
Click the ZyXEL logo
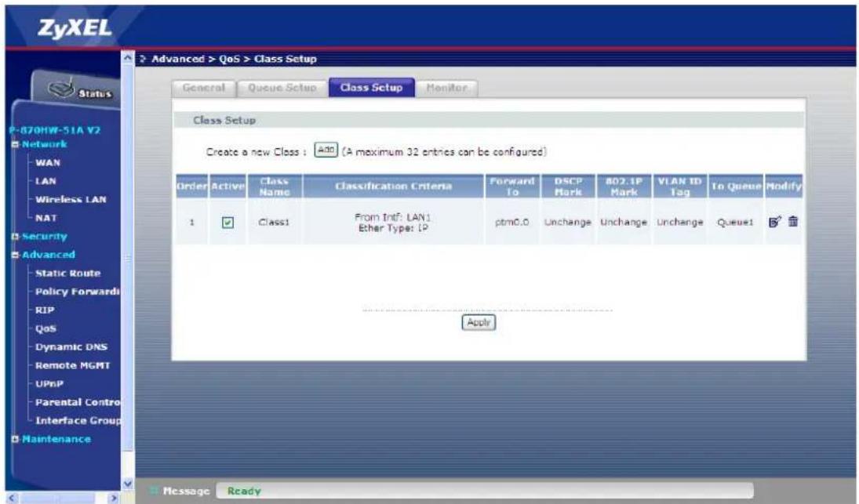coord(75,27)
